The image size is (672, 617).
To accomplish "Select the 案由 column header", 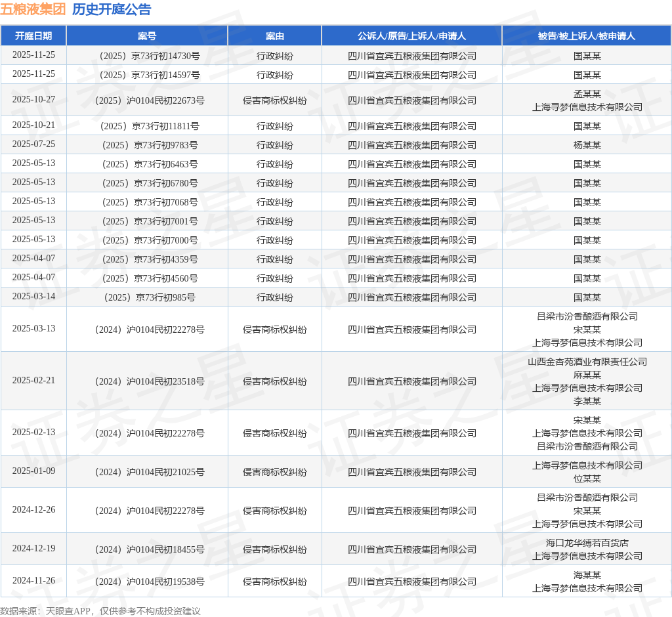I will coord(275,36).
